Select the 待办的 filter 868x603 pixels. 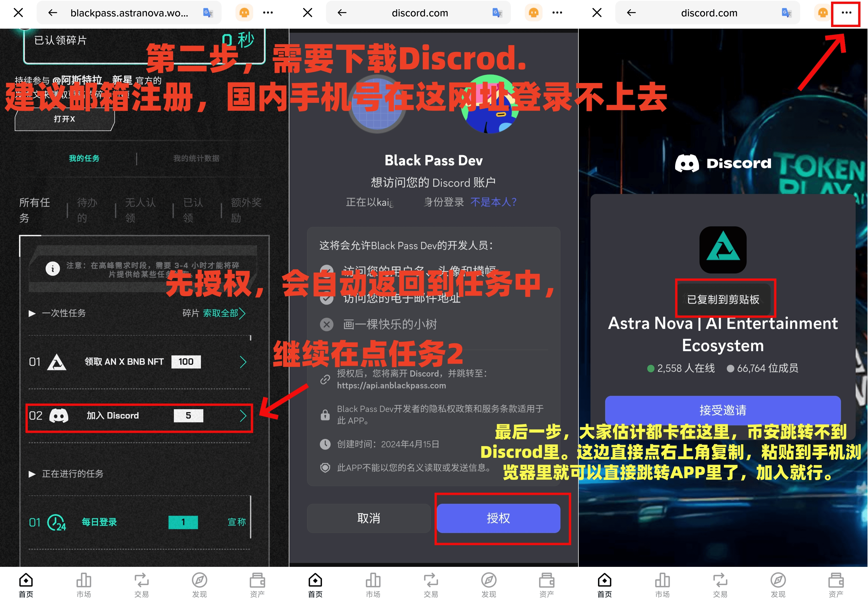click(x=87, y=210)
